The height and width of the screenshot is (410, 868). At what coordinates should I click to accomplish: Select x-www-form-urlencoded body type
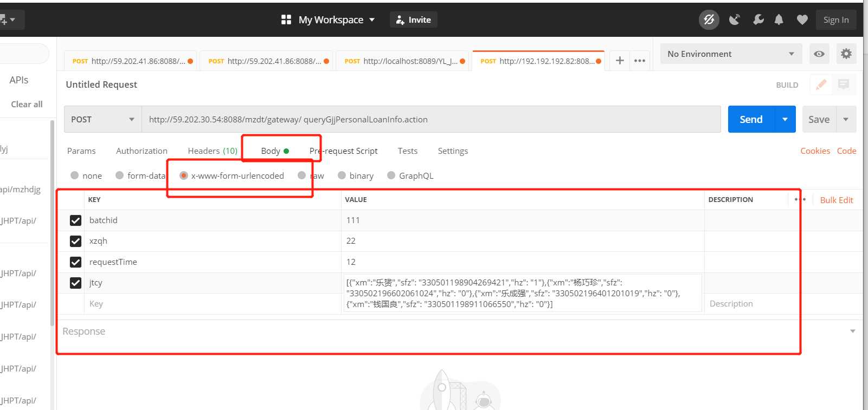coord(184,175)
